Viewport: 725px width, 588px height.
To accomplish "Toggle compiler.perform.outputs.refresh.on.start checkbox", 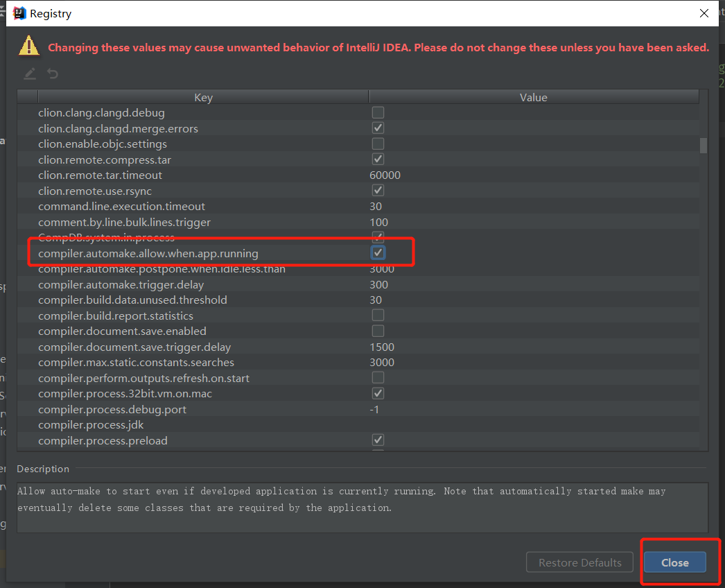I will 378,377.
